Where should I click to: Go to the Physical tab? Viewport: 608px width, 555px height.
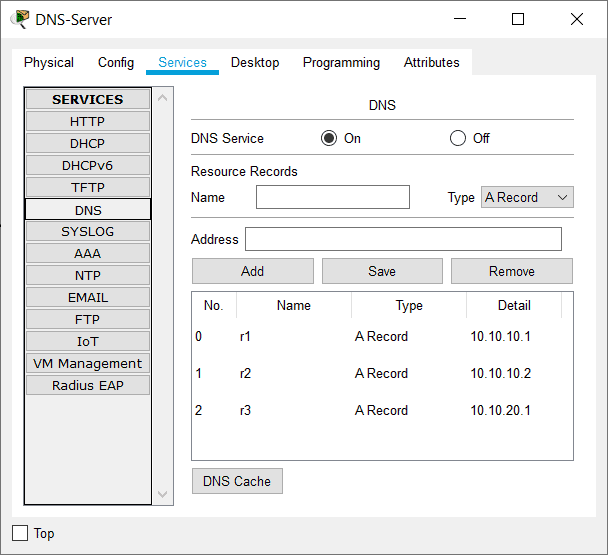tap(49, 62)
